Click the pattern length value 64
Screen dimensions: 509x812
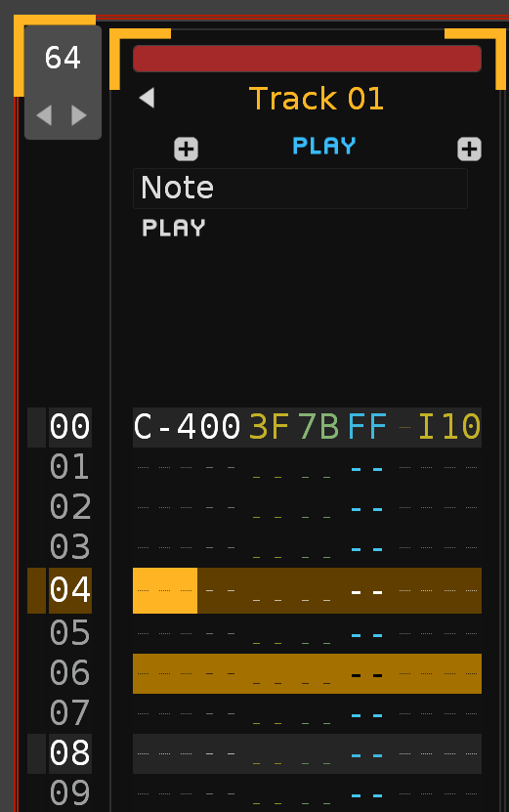(63, 58)
